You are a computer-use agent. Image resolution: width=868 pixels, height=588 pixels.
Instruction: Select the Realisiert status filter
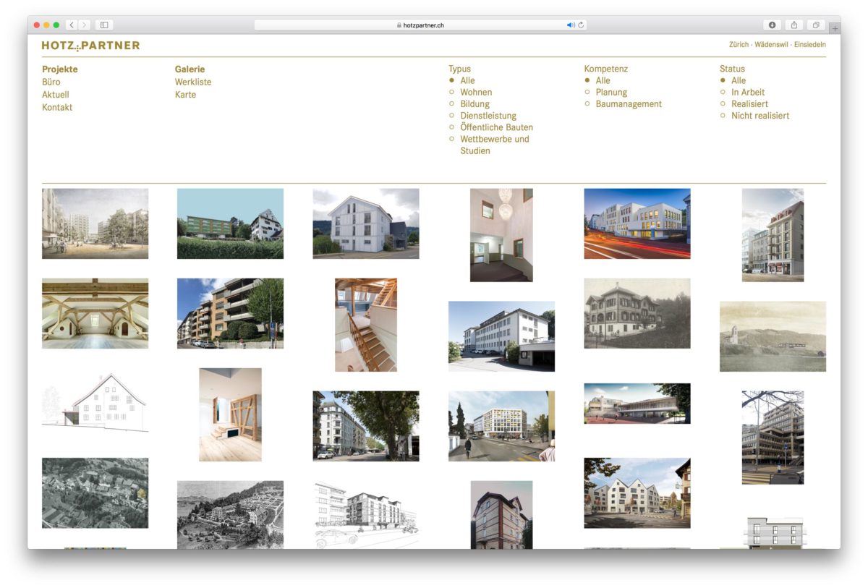pos(749,104)
